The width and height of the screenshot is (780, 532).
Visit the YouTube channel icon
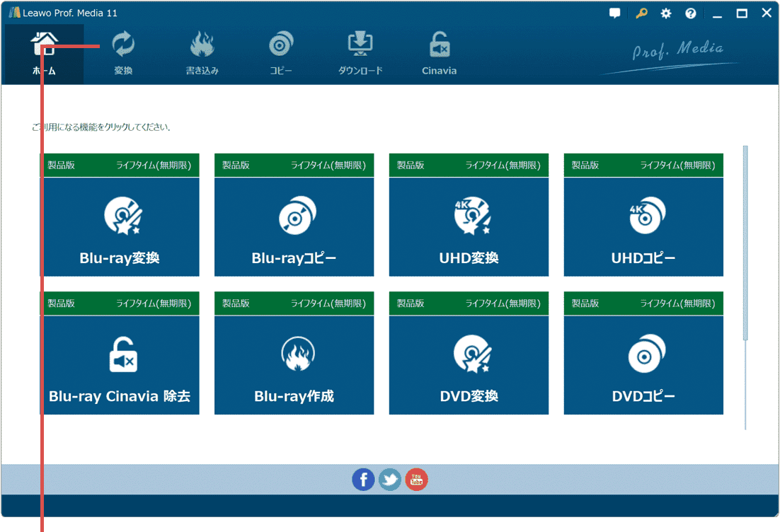point(417,480)
